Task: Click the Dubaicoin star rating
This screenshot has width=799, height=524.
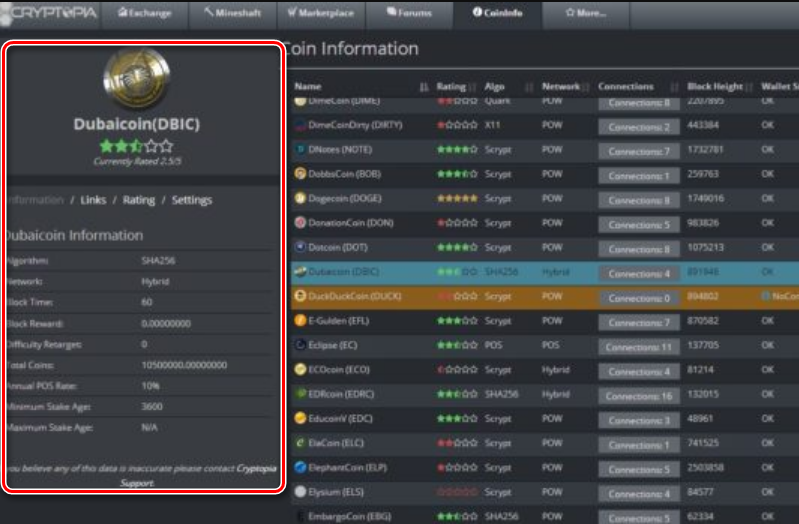Action: coord(136,146)
